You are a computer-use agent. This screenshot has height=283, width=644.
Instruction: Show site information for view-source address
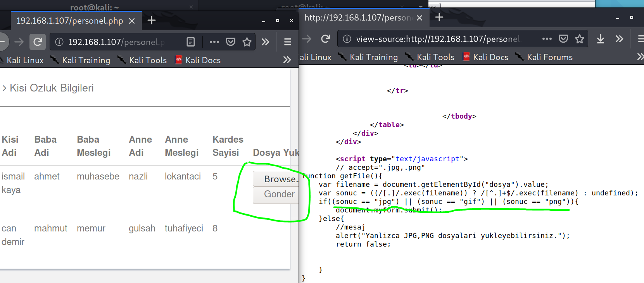tap(347, 39)
